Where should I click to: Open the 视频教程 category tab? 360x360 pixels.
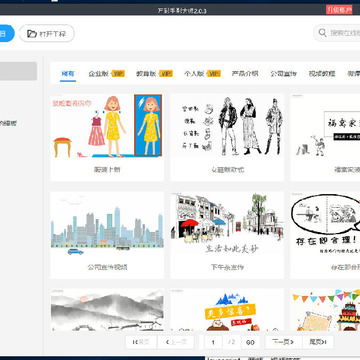click(322, 74)
